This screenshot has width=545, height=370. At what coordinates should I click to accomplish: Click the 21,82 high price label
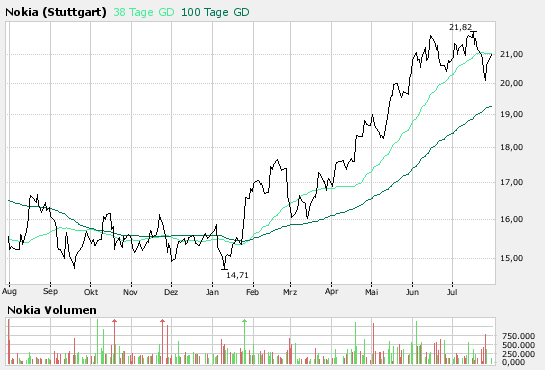tap(461, 27)
